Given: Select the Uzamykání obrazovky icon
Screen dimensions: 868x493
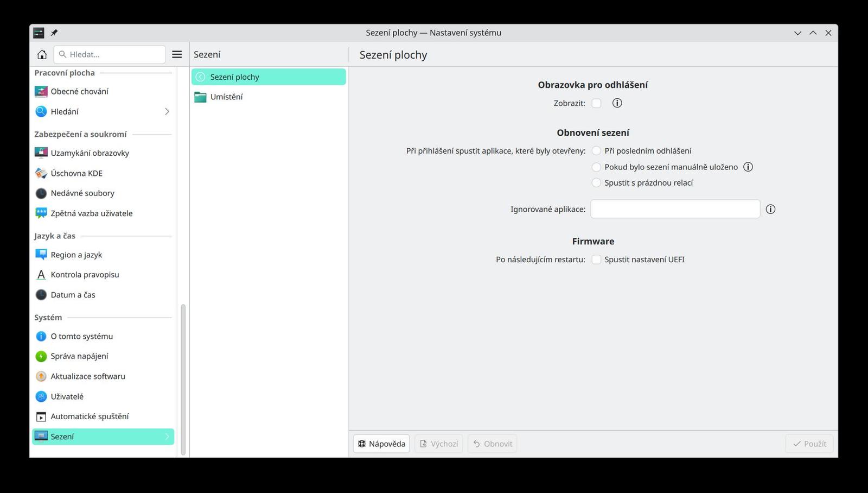Looking at the screenshot, I should [x=41, y=153].
